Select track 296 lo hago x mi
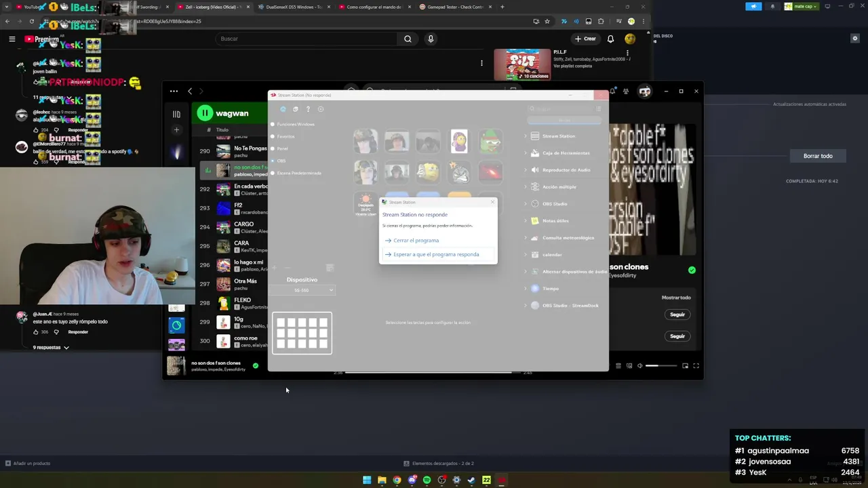The height and width of the screenshot is (488, 868). (x=233, y=265)
